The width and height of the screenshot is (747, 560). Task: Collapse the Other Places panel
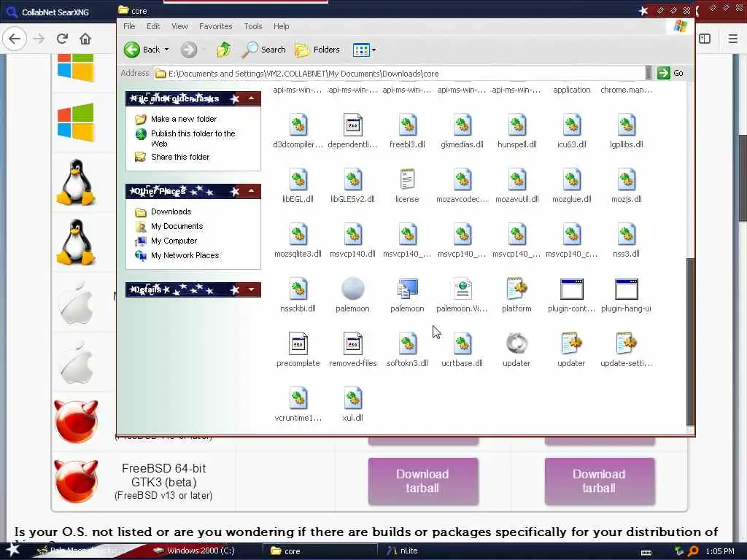(251, 191)
